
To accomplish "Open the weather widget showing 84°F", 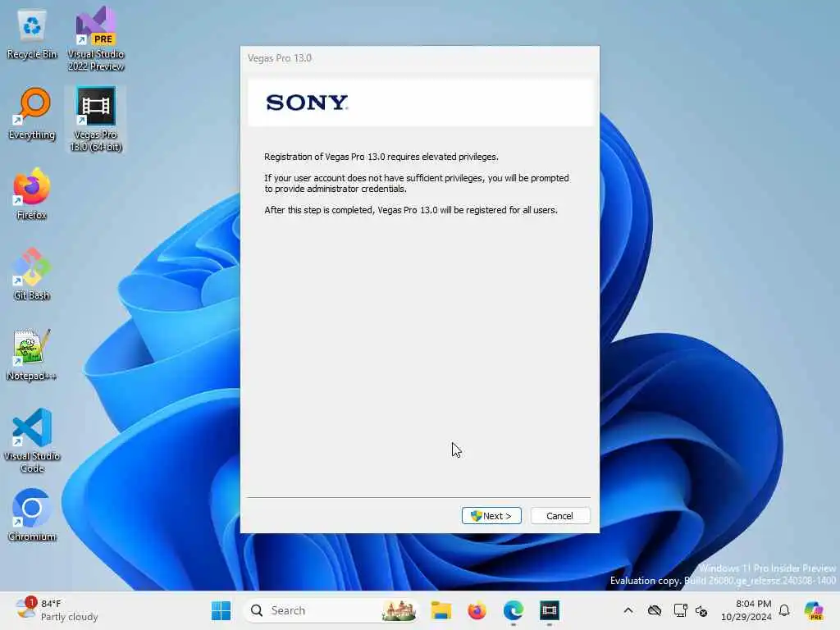I will click(x=57, y=610).
